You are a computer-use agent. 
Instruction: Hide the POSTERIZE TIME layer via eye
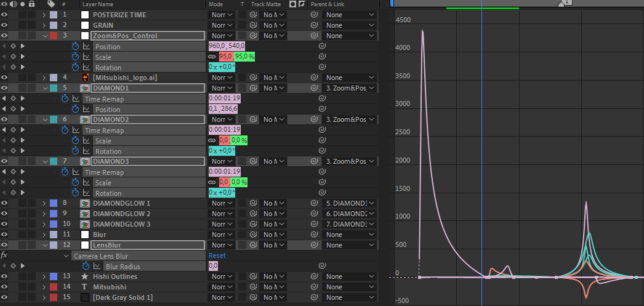coord(4,15)
